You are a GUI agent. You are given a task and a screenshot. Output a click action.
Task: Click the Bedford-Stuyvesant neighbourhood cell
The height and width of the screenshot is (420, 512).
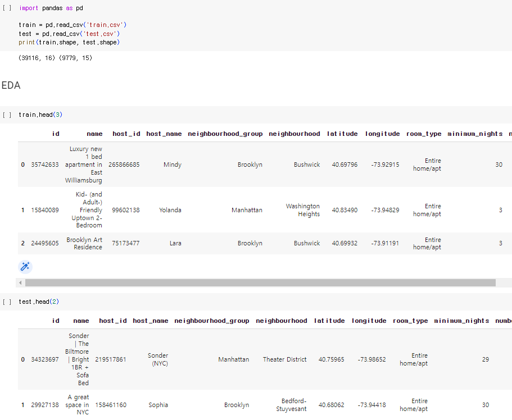(x=291, y=405)
